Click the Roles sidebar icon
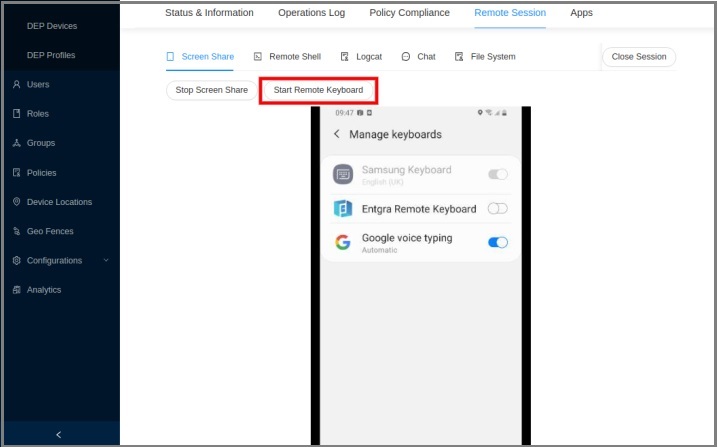This screenshot has height=447, width=718. click(16, 114)
